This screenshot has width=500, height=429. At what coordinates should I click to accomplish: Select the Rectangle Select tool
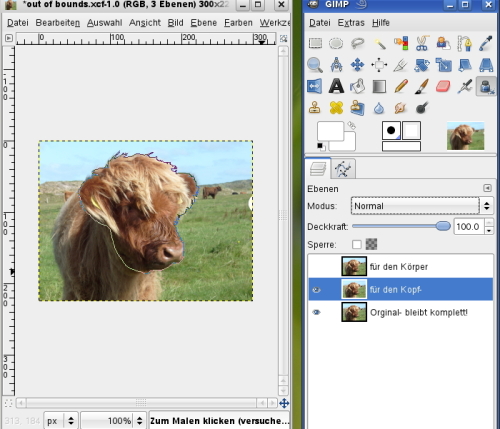315,43
